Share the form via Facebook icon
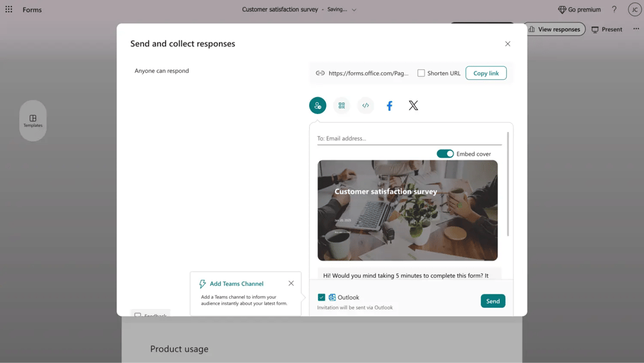Image resolution: width=644 pixels, height=363 pixels. [x=390, y=106]
